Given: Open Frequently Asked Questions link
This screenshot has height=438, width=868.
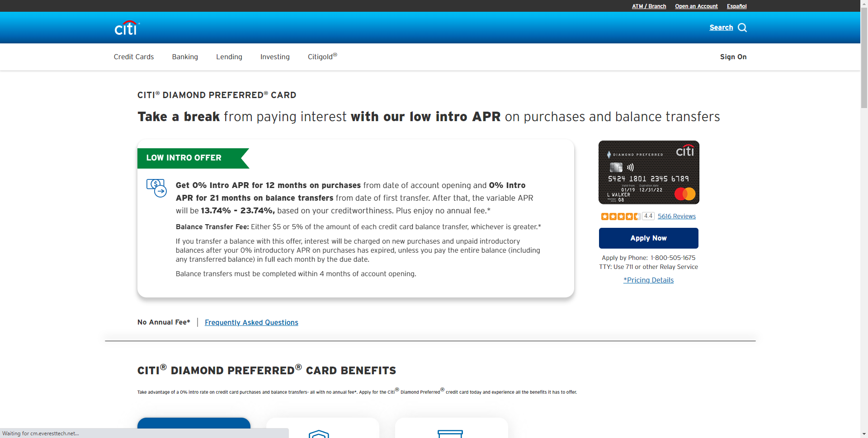Looking at the screenshot, I should tap(251, 323).
